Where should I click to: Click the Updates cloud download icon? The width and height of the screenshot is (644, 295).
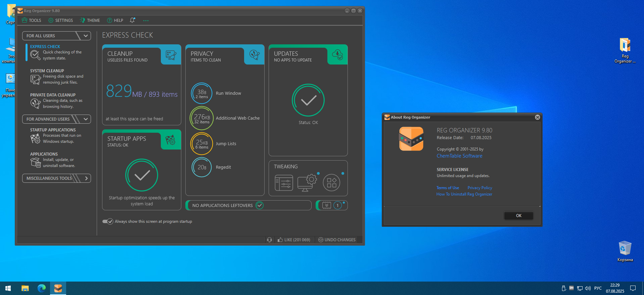coord(337,54)
